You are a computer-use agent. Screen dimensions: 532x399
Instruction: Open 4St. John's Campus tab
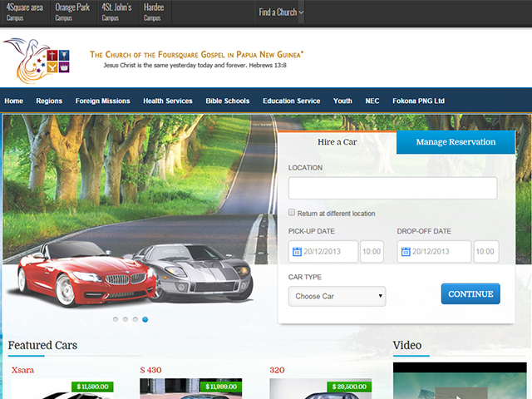click(x=116, y=12)
